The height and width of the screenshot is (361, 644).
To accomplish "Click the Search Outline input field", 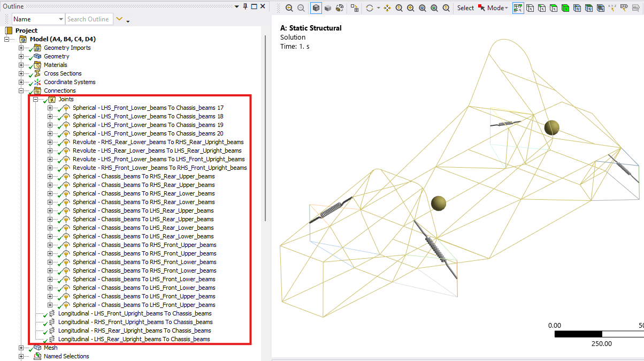I will [x=88, y=19].
